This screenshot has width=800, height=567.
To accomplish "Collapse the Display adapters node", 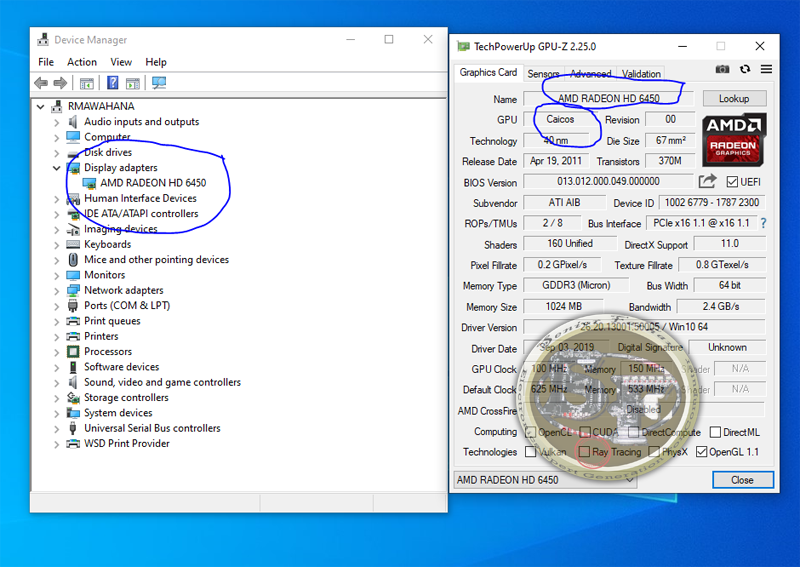I will tap(57, 168).
